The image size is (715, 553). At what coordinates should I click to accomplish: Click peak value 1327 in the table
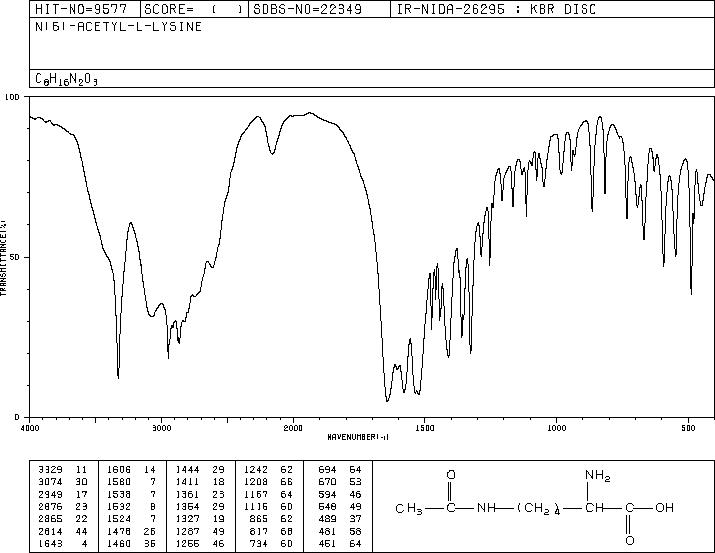(x=187, y=519)
